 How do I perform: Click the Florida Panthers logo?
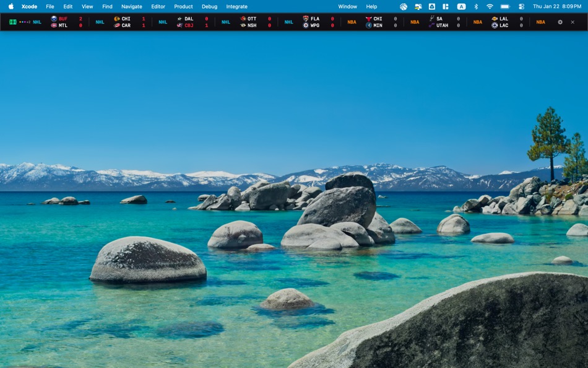(306, 19)
